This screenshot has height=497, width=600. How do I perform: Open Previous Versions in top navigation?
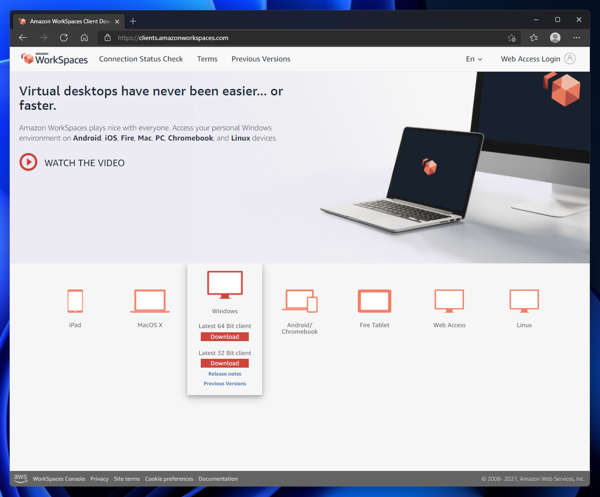click(x=261, y=59)
